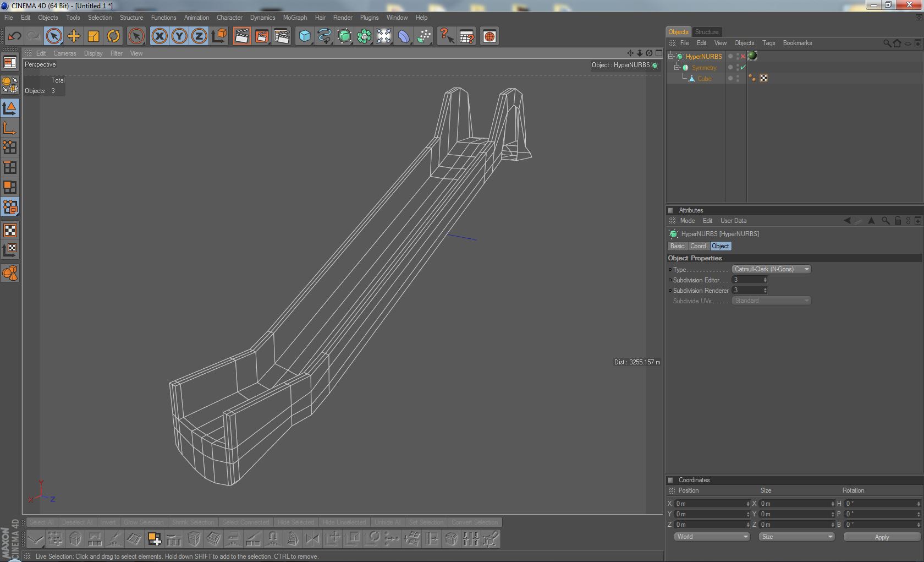The height and width of the screenshot is (562, 924).
Task: Open the World coordinate system dropdown
Action: (x=712, y=537)
